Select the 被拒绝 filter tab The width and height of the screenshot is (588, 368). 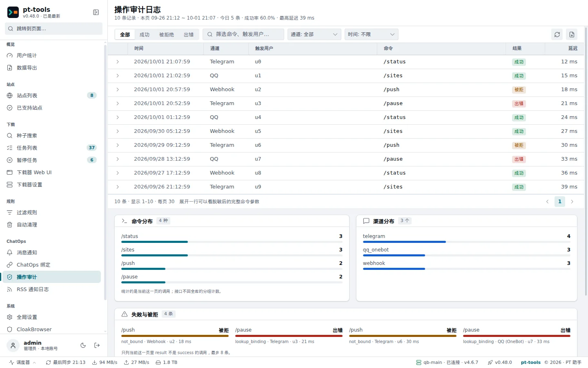(167, 34)
